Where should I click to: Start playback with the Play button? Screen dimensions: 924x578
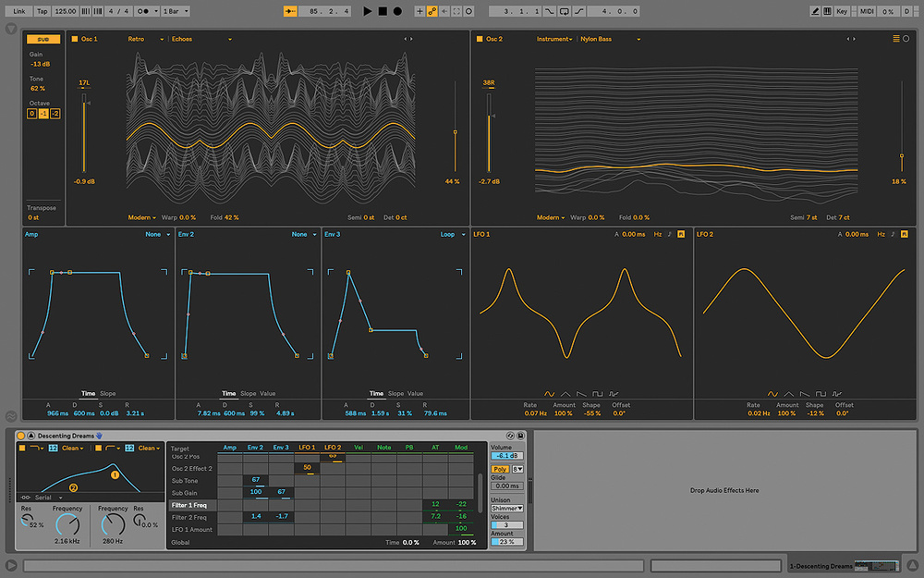[367, 11]
